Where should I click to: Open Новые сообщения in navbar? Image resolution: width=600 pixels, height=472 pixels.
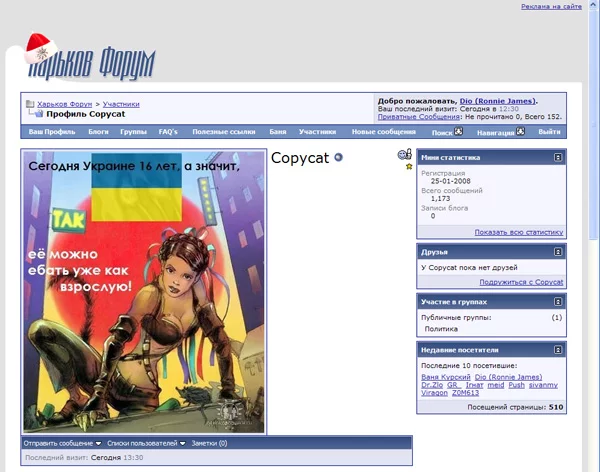pos(384,132)
